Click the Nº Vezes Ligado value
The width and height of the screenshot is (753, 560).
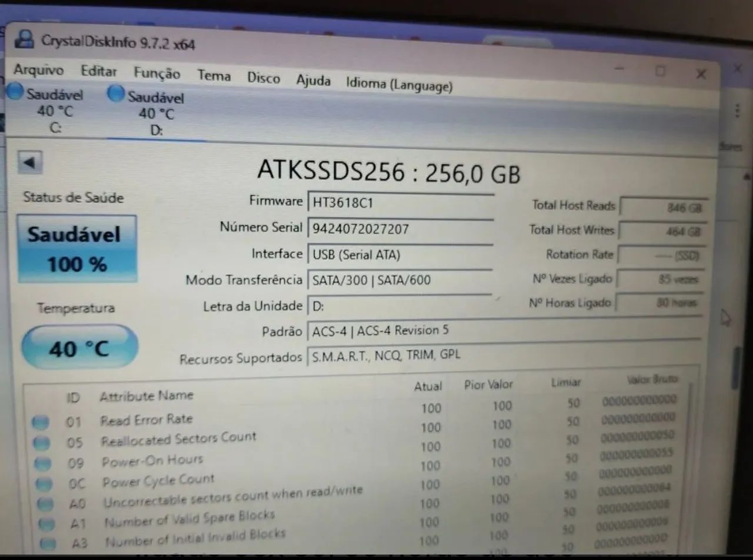661,279
